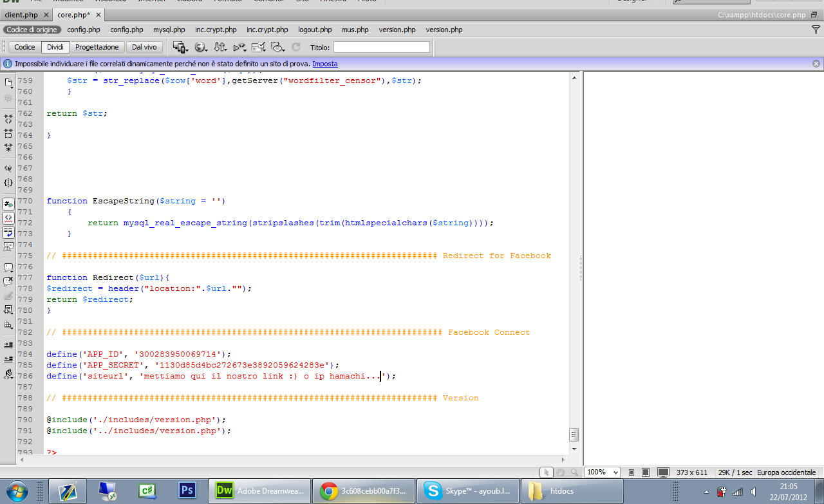824x504 pixels.
Task: Switch to Chrome window in taskbar
Action: (x=363, y=491)
